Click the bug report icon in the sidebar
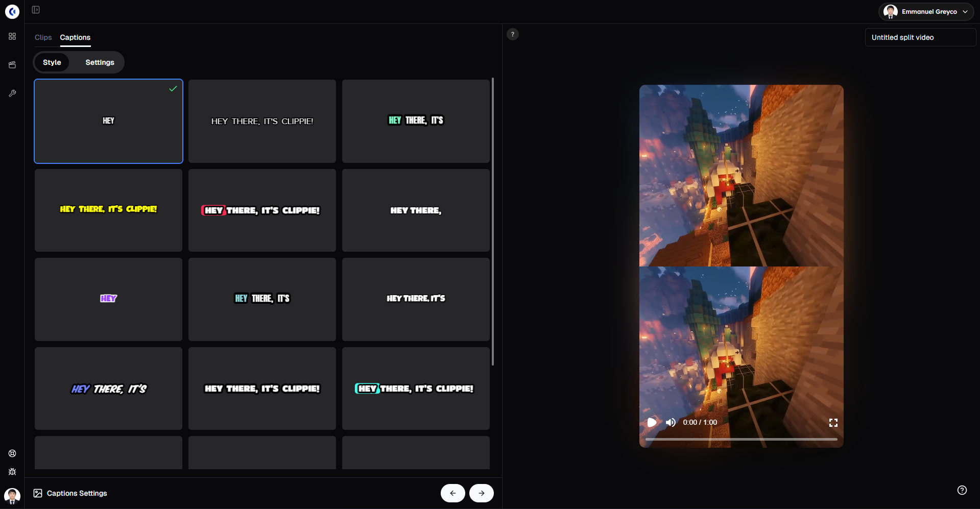 (x=12, y=472)
